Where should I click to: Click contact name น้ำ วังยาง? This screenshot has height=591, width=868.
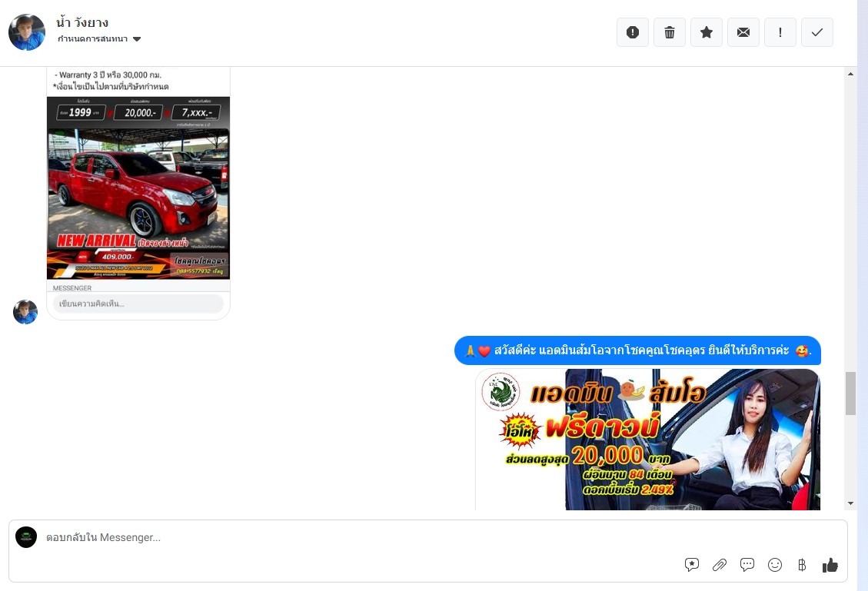(82, 22)
